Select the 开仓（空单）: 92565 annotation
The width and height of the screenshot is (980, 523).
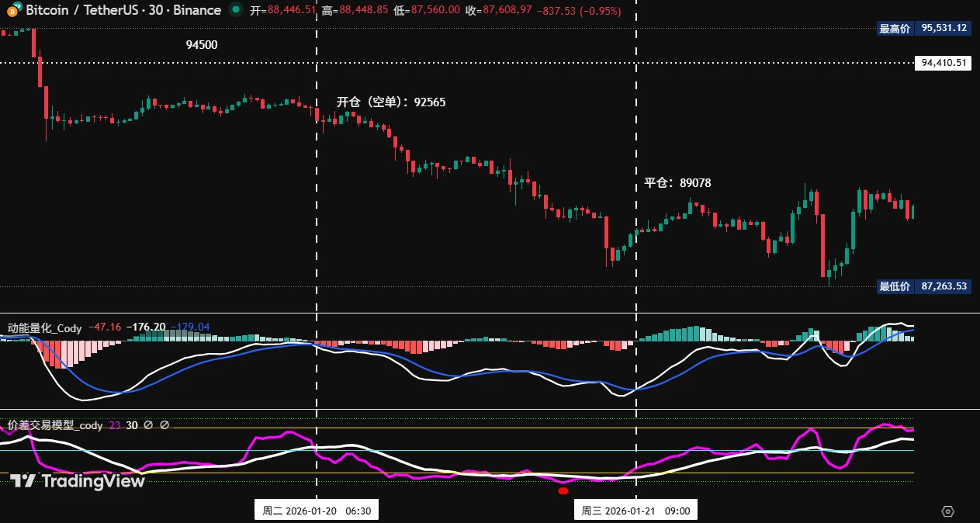(391, 102)
